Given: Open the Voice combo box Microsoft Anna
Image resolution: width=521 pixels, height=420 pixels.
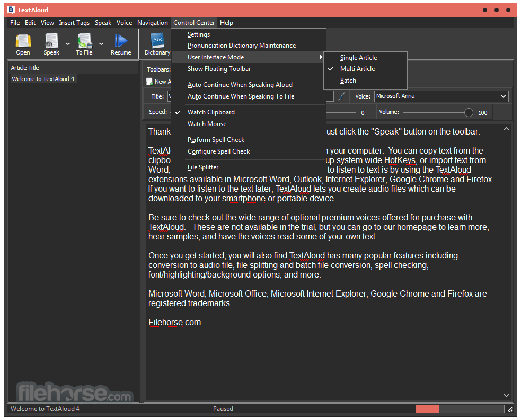Looking at the screenshot, I should click(441, 96).
